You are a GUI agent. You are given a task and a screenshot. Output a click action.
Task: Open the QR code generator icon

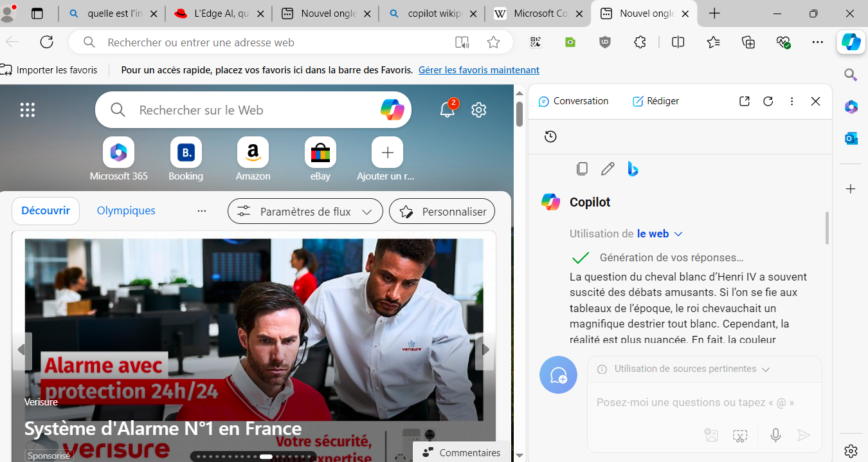point(536,42)
